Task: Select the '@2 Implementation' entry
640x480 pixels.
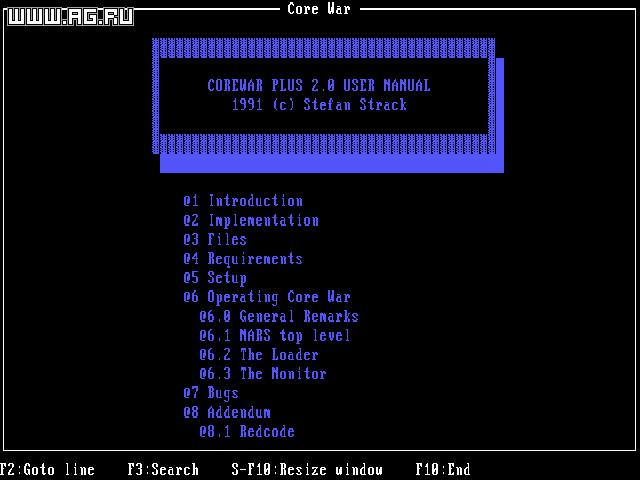Action: click(251, 220)
